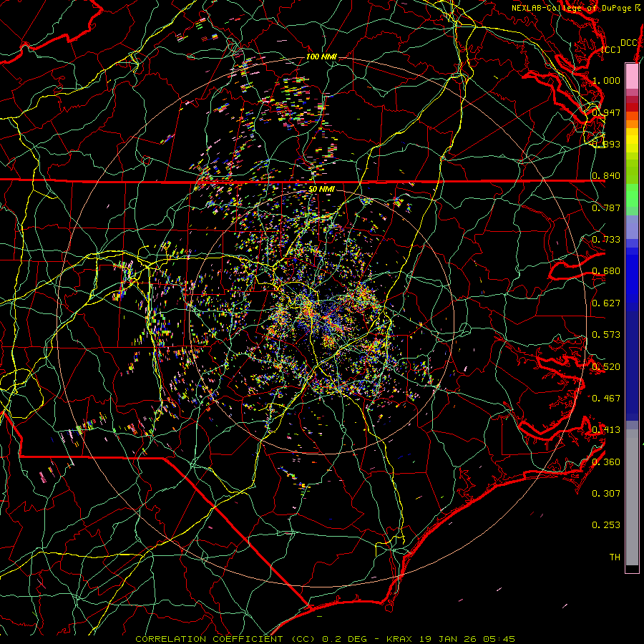The image size is (644, 644).
Task: Click the 50 NMI range ring label
Action: [x=321, y=190]
